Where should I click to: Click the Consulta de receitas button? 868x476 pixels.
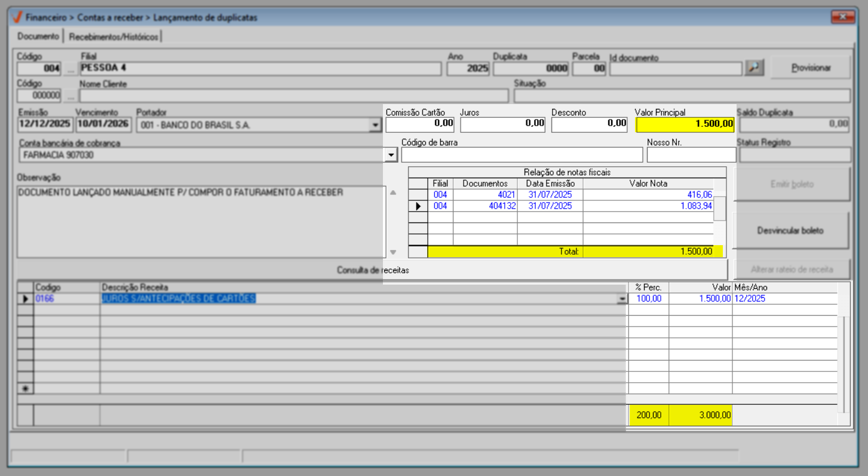click(x=373, y=270)
